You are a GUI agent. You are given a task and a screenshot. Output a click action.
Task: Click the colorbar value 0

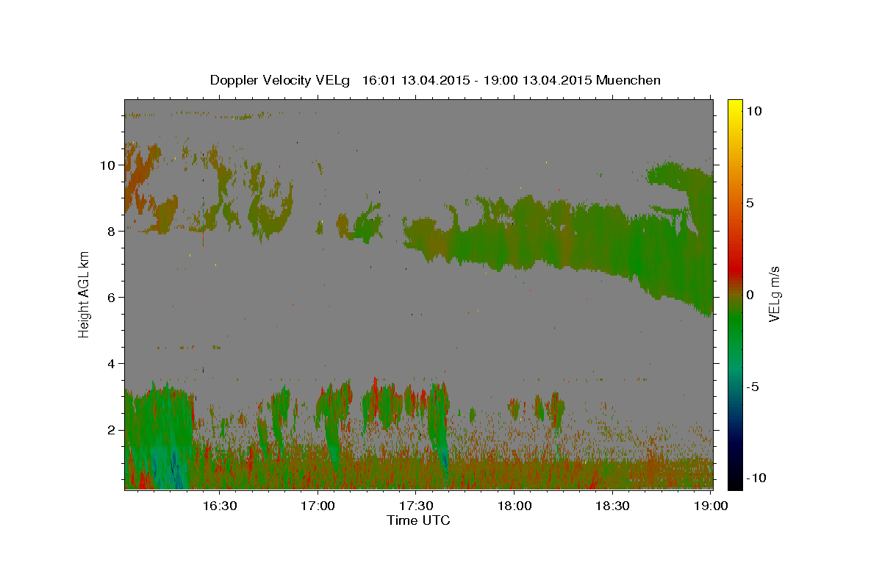[x=750, y=295]
